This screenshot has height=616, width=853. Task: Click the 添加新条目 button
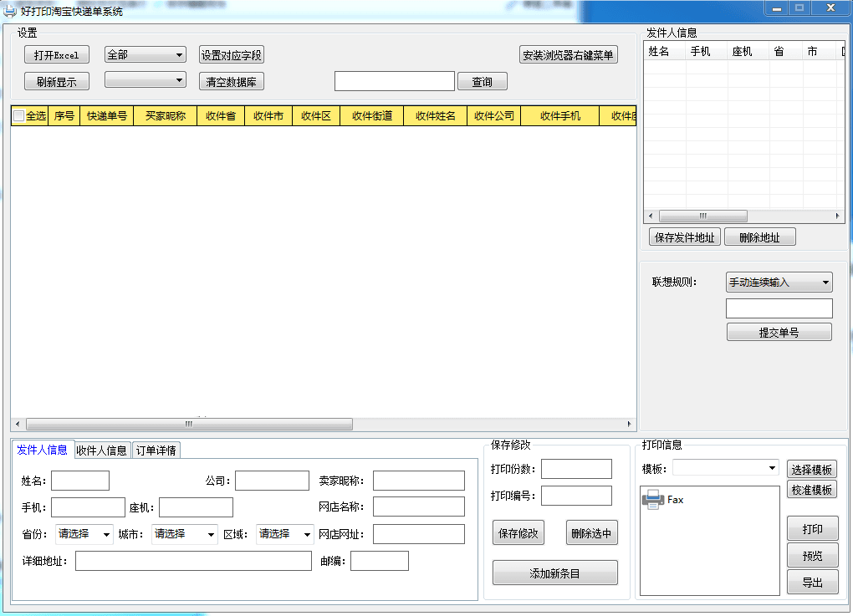(x=554, y=573)
